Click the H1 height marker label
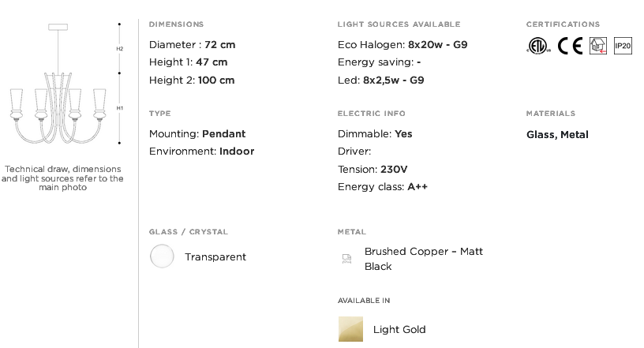 pyautogui.click(x=119, y=108)
